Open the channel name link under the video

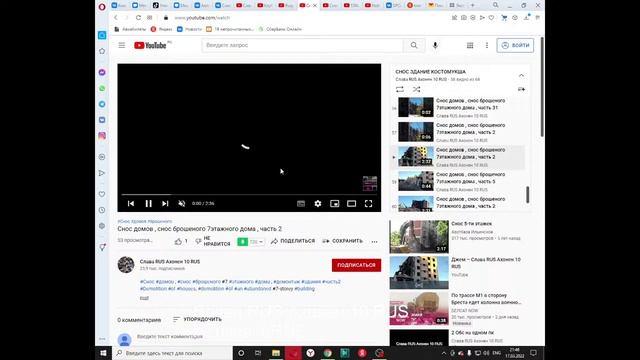point(170,262)
